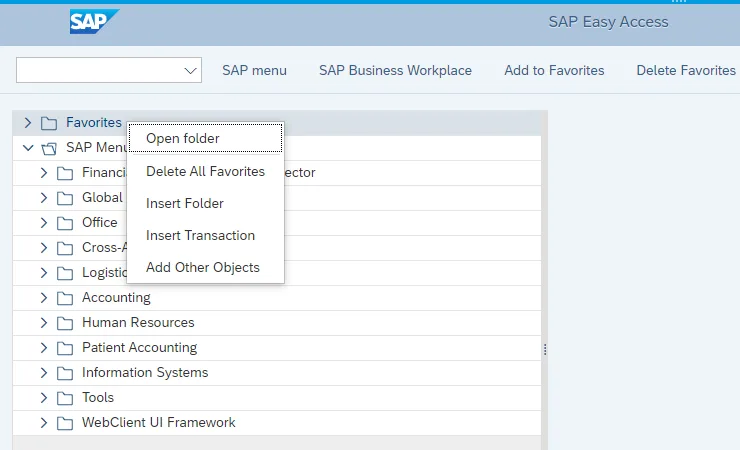Viewport: 740px width, 450px height.
Task: Click the folder icon in the Cross-A row
Action: [x=65, y=248]
